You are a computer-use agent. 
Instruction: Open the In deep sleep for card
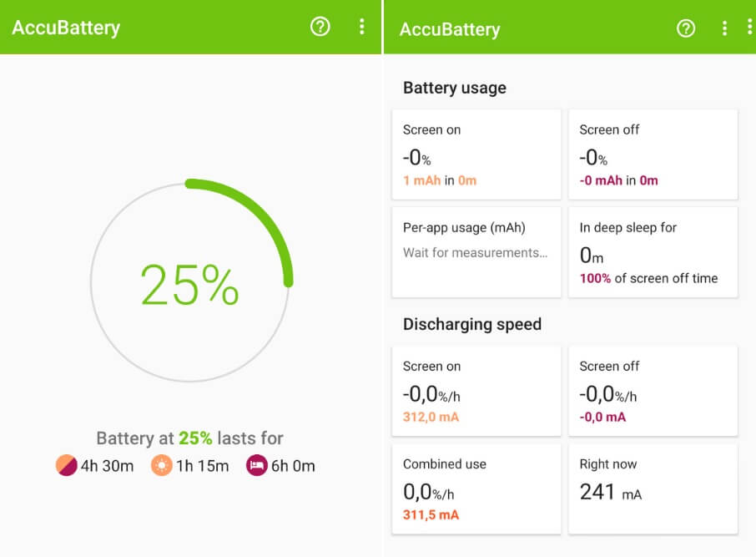[x=653, y=252]
